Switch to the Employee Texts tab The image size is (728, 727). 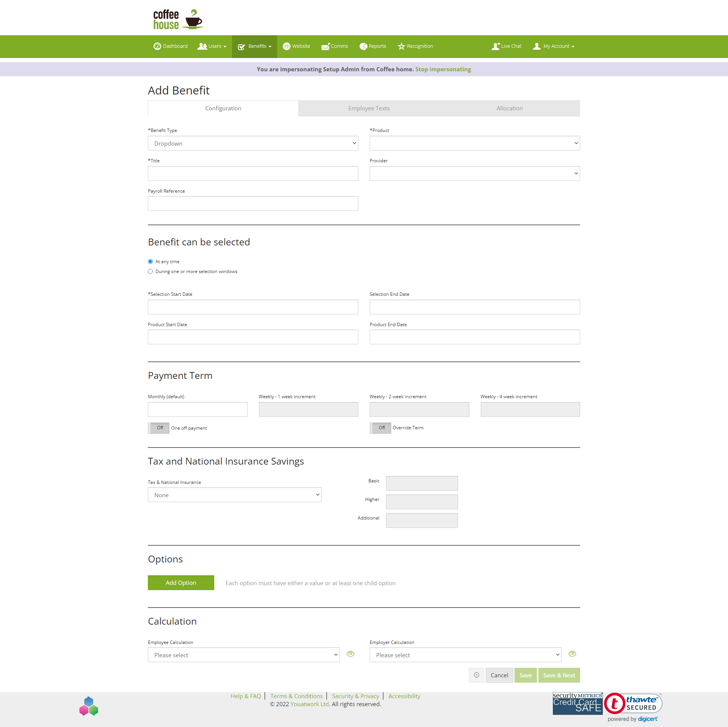(x=369, y=108)
